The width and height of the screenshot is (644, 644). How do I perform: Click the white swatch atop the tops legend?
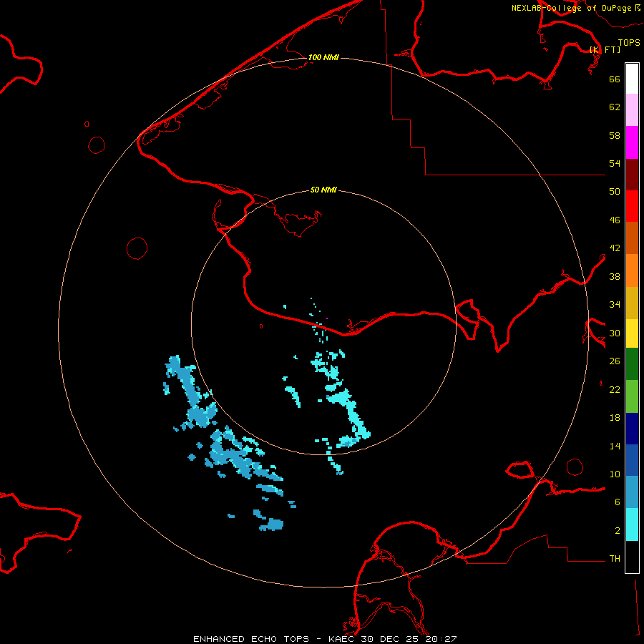(x=632, y=79)
